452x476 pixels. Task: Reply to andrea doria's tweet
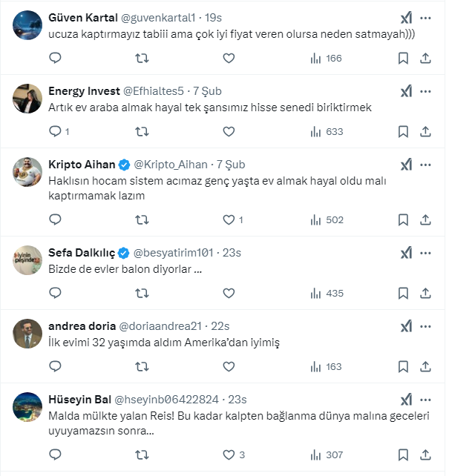point(55,366)
